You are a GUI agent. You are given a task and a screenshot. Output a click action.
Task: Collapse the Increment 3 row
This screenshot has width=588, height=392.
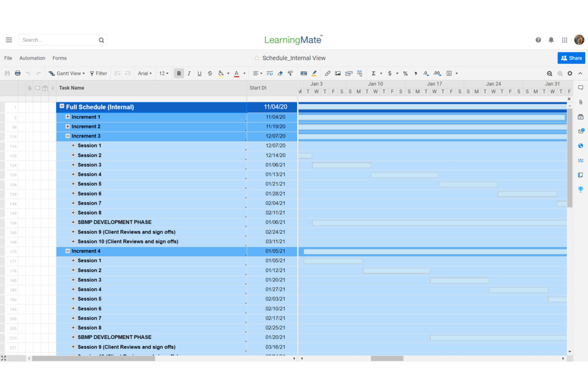[68, 136]
